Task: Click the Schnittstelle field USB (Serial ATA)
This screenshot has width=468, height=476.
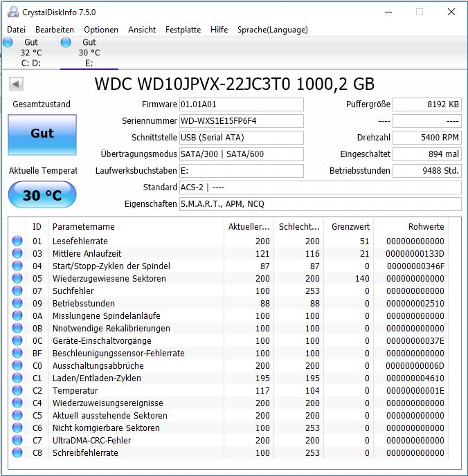Action: point(242,138)
